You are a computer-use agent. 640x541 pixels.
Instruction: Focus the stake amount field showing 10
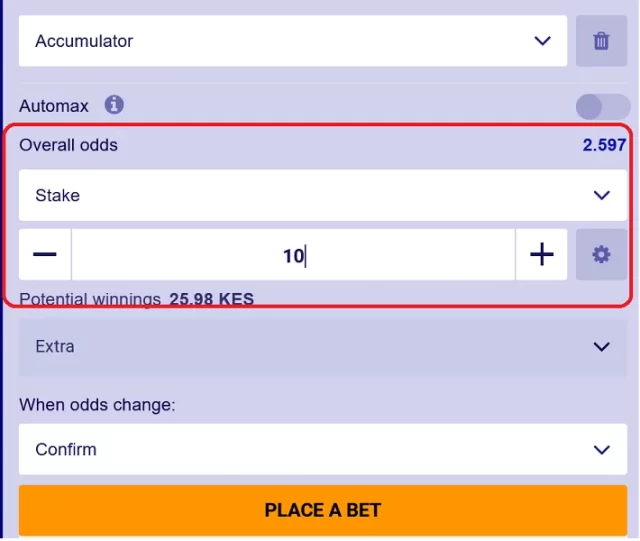pyautogui.click(x=293, y=254)
